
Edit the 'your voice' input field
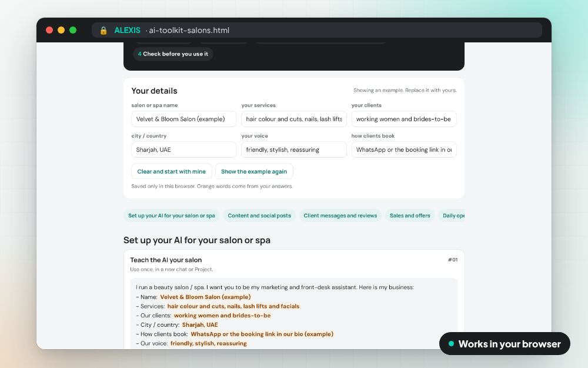[293, 150]
